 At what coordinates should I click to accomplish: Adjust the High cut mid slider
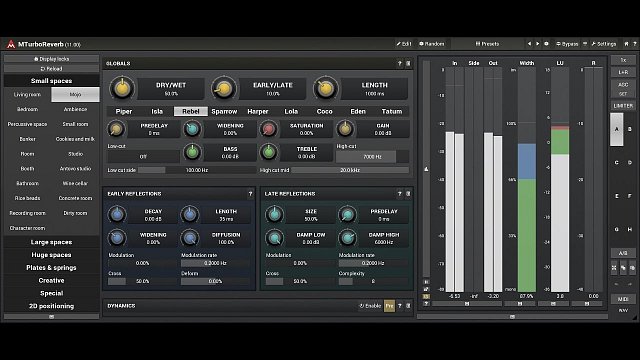(350, 170)
